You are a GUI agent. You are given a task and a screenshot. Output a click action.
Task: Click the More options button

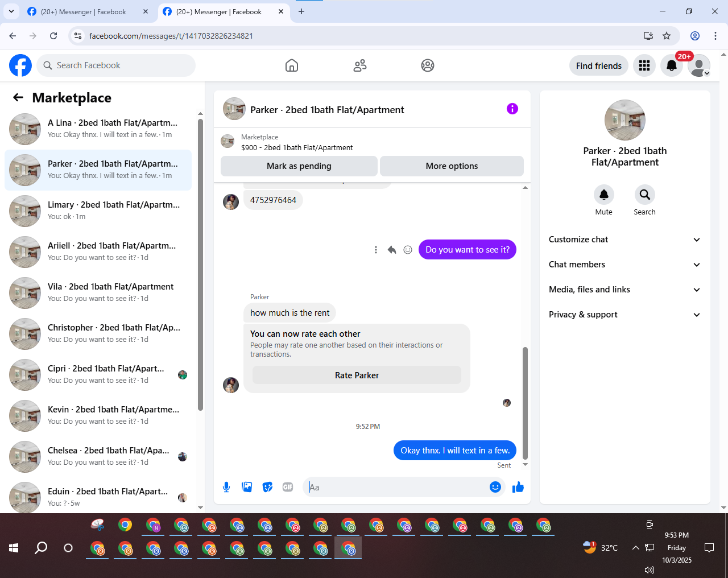(452, 166)
